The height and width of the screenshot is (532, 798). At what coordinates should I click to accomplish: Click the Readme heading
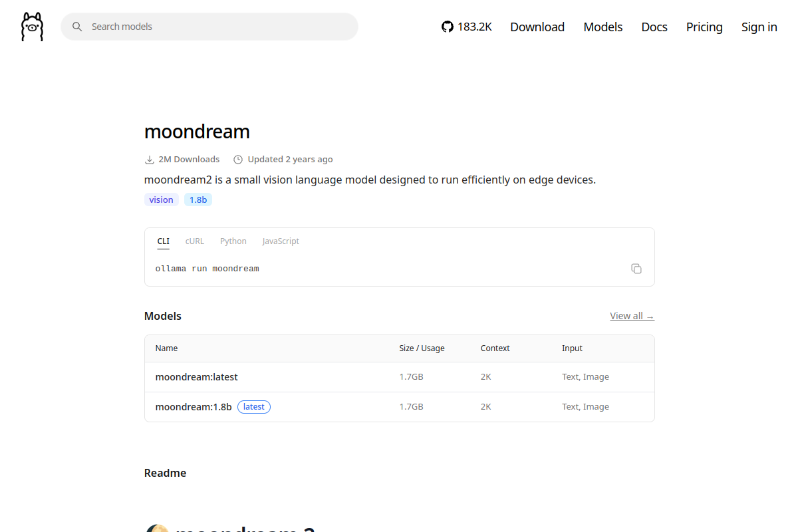pos(165,473)
